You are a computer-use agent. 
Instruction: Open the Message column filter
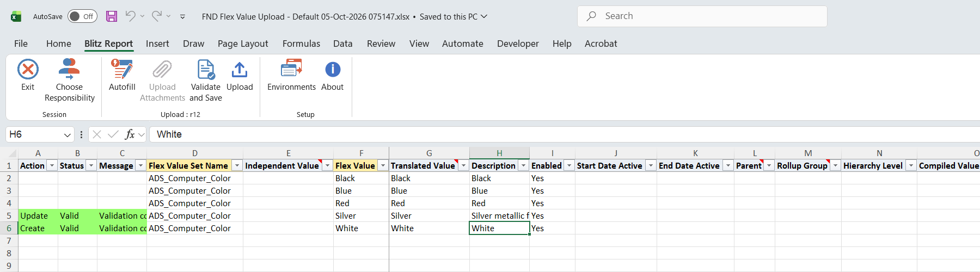(x=140, y=165)
